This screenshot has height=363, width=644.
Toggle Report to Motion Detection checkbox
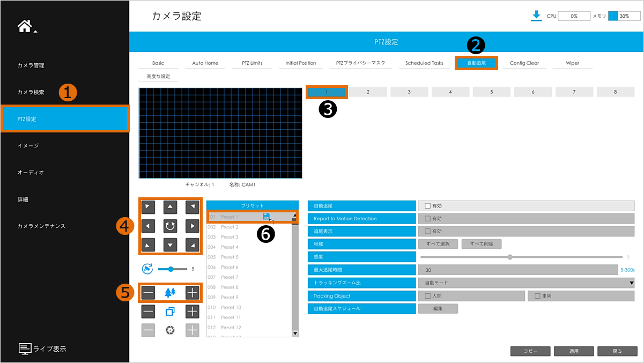click(427, 218)
